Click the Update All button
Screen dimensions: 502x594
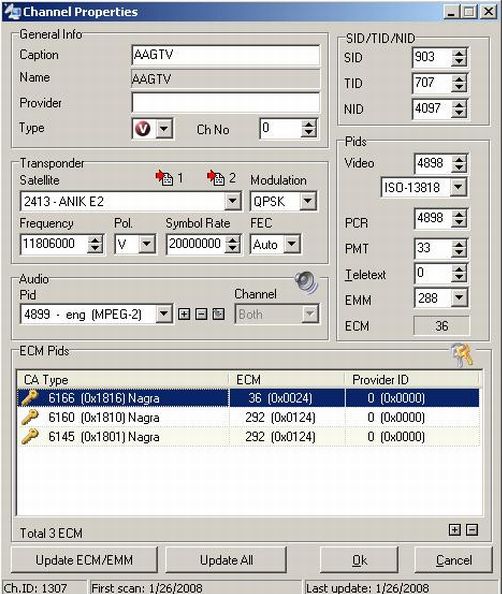tap(226, 560)
